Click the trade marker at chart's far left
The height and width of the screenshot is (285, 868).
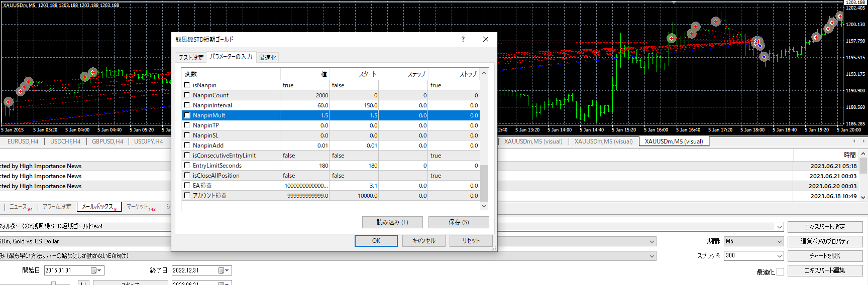(x=8, y=102)
